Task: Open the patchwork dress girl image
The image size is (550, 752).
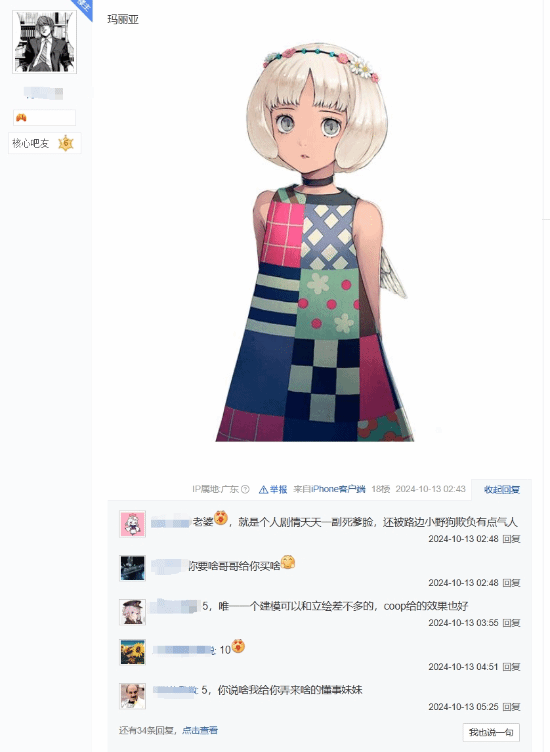Action: [x=315, y=243]
